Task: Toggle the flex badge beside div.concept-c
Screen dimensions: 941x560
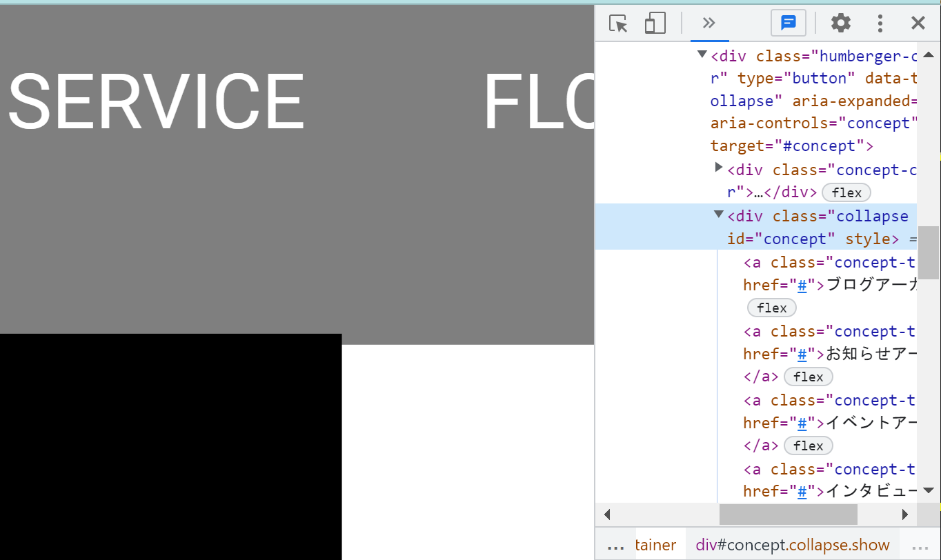Action: (846, 192)
